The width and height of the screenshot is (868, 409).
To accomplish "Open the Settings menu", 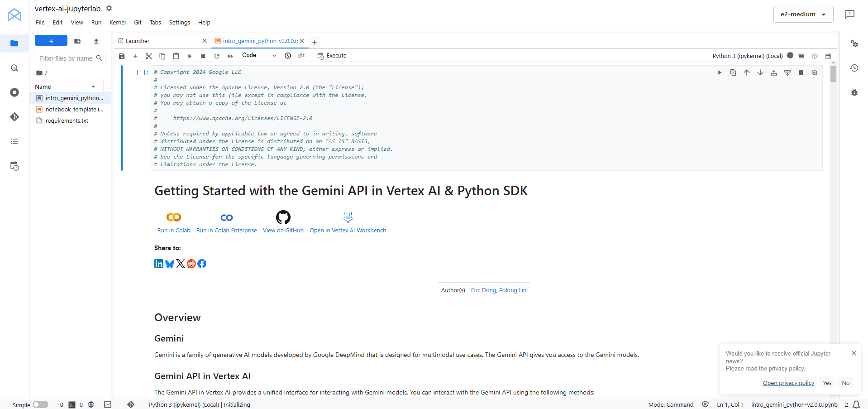I will [x=180, y=23].
